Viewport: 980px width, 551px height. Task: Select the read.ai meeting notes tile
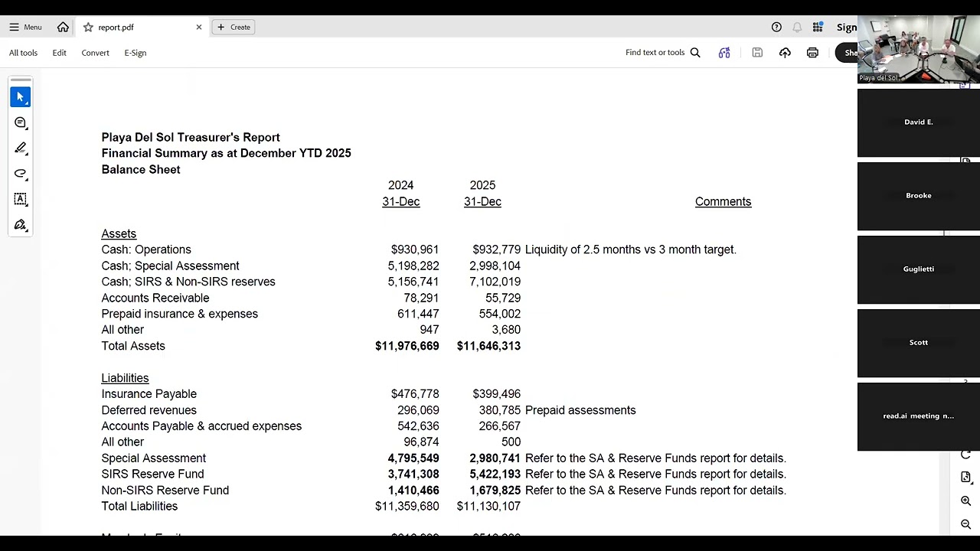tap(919, 416)
